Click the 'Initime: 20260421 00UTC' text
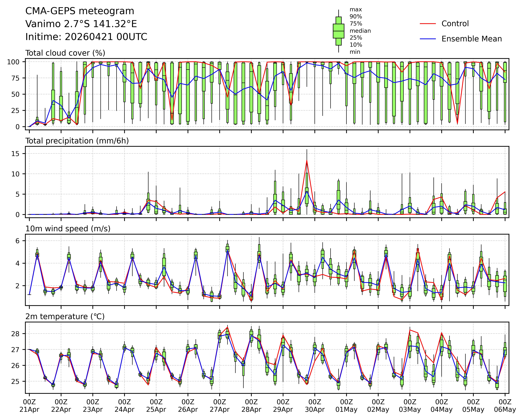This screenshot has height=420, width=523. pos(86,37)
